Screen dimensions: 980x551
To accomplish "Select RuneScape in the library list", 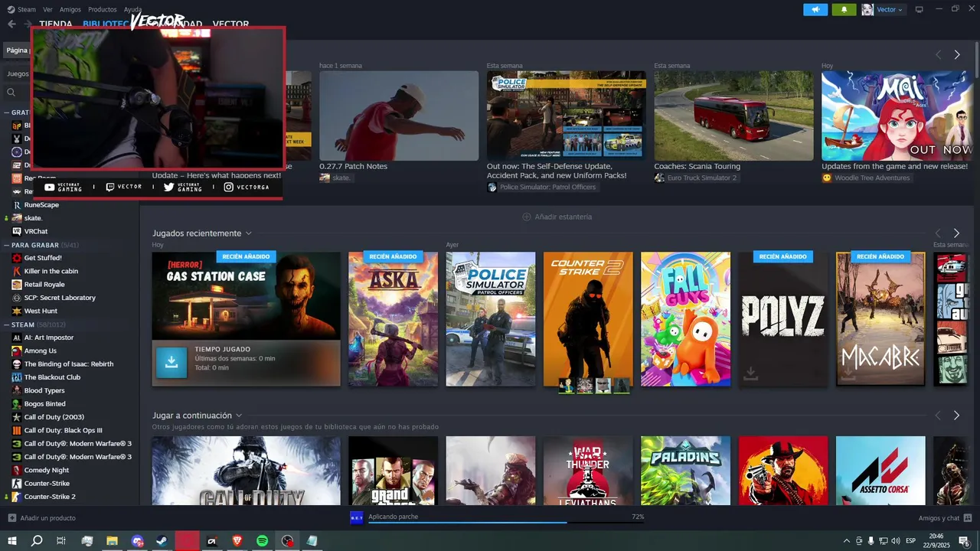I will 41,205.
